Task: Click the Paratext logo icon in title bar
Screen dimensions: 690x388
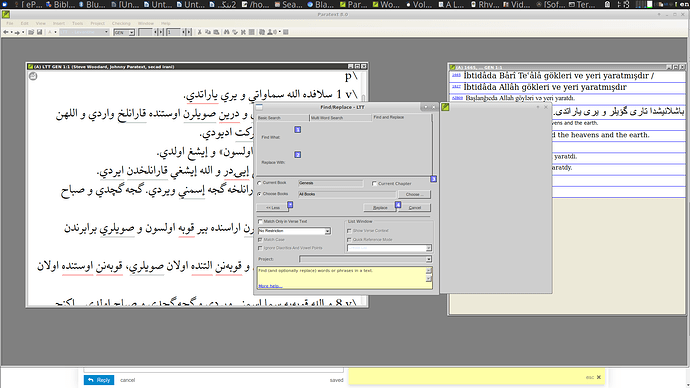Action: (6, 14)
